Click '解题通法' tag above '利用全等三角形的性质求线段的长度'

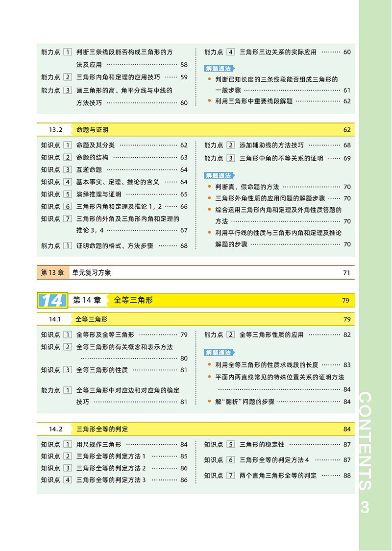tap(219, 353)
